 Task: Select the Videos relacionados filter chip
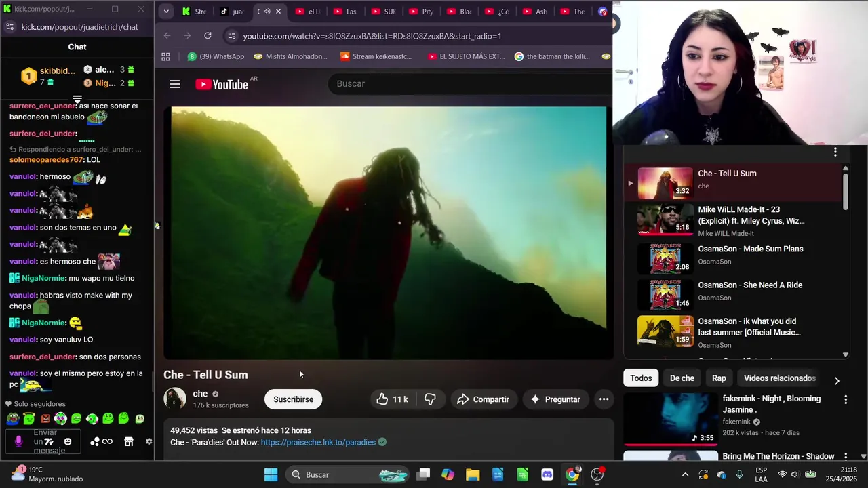[779, 378]
